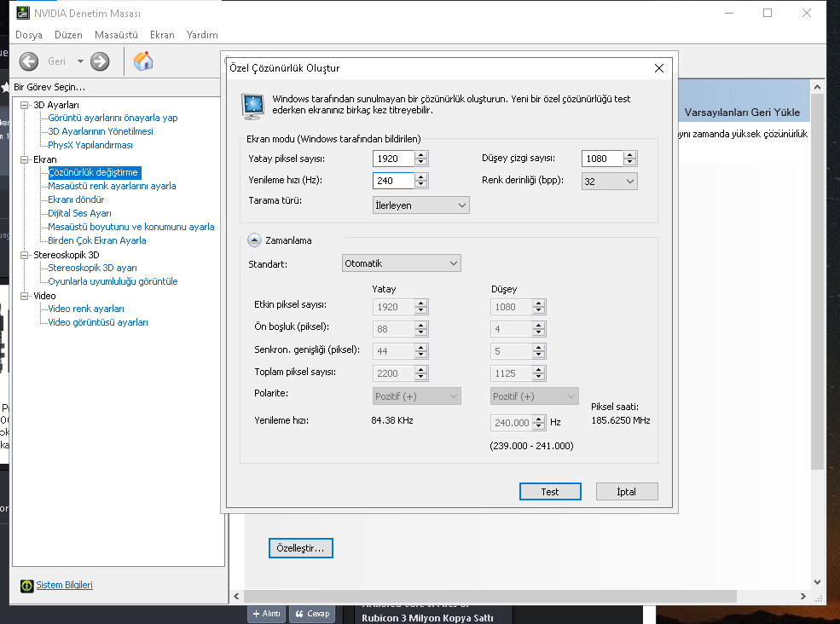Open the Standart Otomatik dropdown
The height and width of the screenshot is (624, 840).
click(x=402, y=263)
